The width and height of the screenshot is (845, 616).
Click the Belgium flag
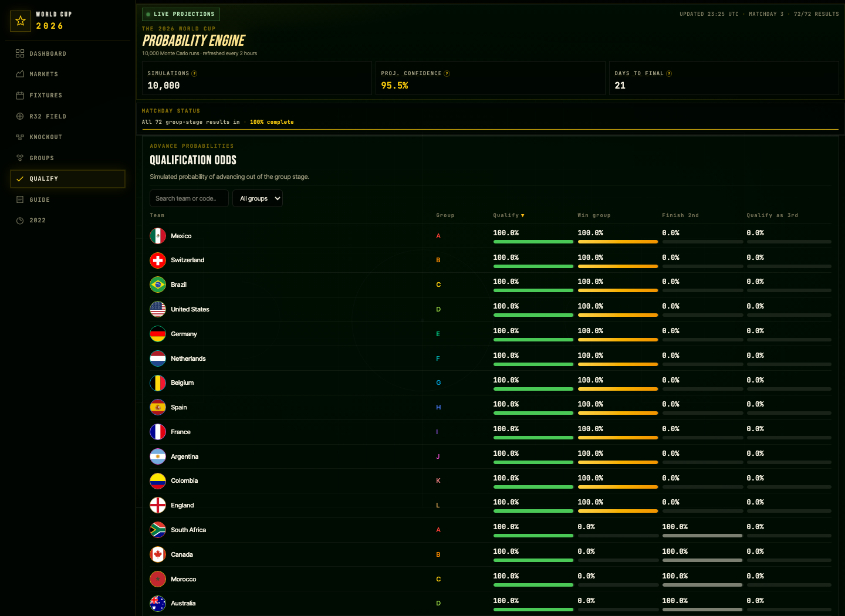(x=158, y=383)
